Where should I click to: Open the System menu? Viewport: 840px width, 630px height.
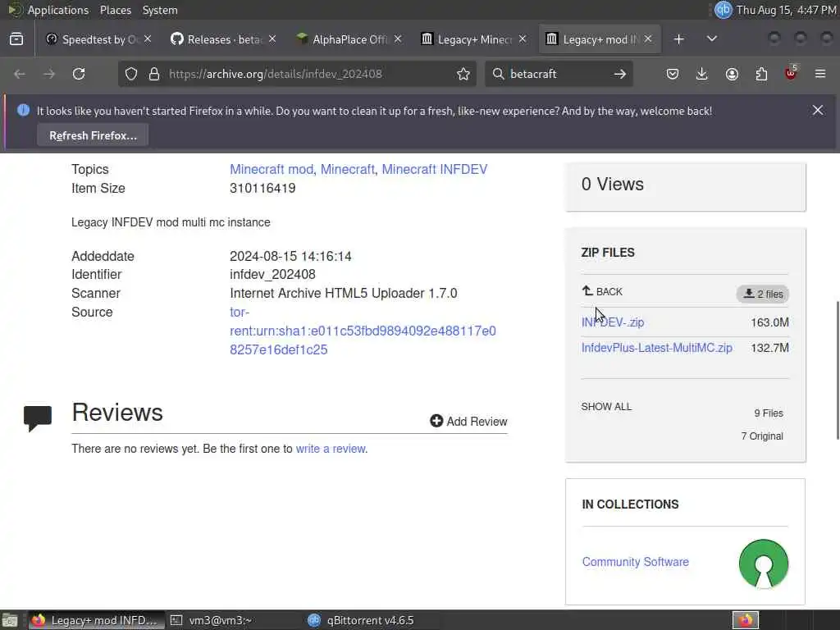coord(160,10)
